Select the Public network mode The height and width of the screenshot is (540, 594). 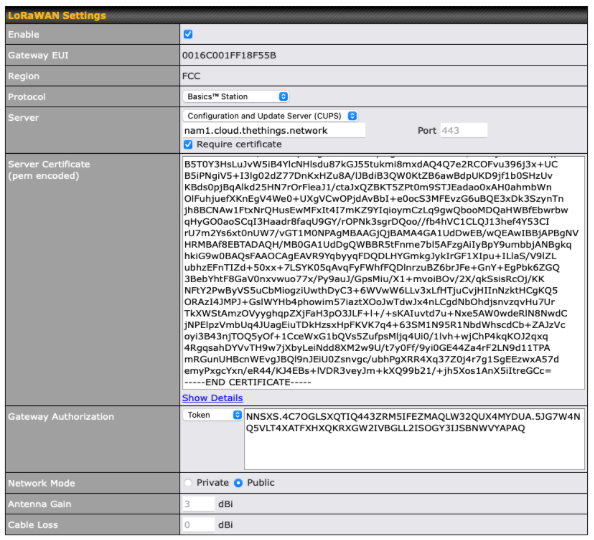coord(238,483)
